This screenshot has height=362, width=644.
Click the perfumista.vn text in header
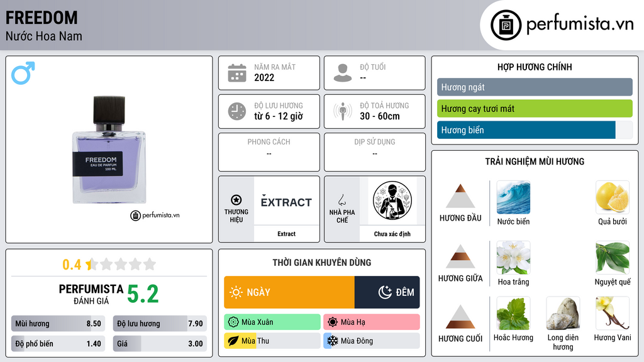(x=580, y=24)
